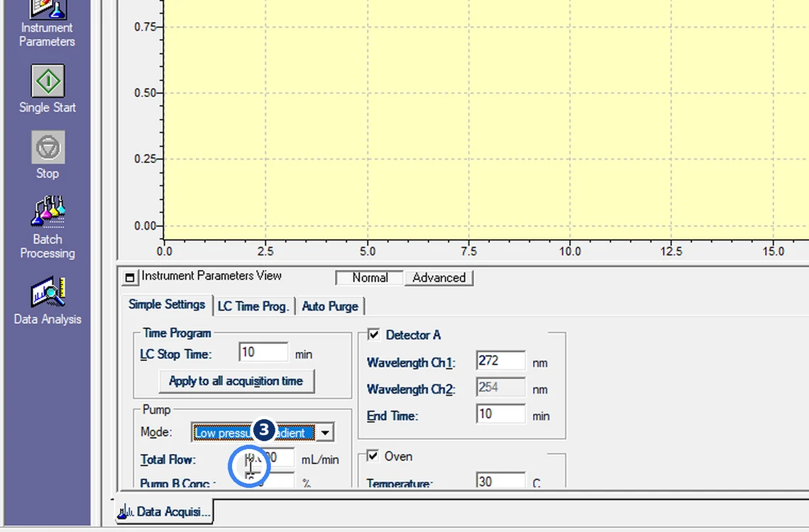Switch to the Simple Settings tab
The height and width of the screenshot is (532, 809).
(x=167, y=304)
